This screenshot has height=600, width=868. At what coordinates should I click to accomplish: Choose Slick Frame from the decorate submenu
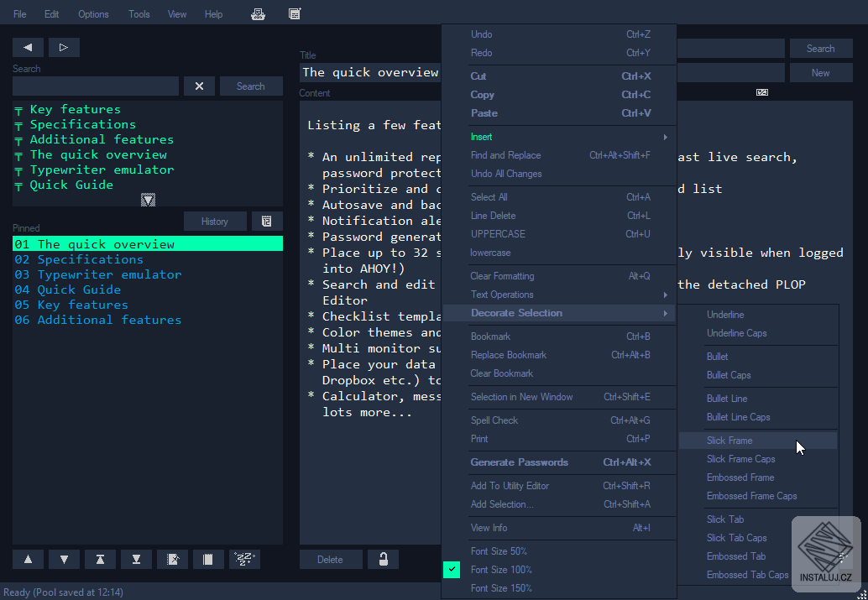tap(729, 441)
